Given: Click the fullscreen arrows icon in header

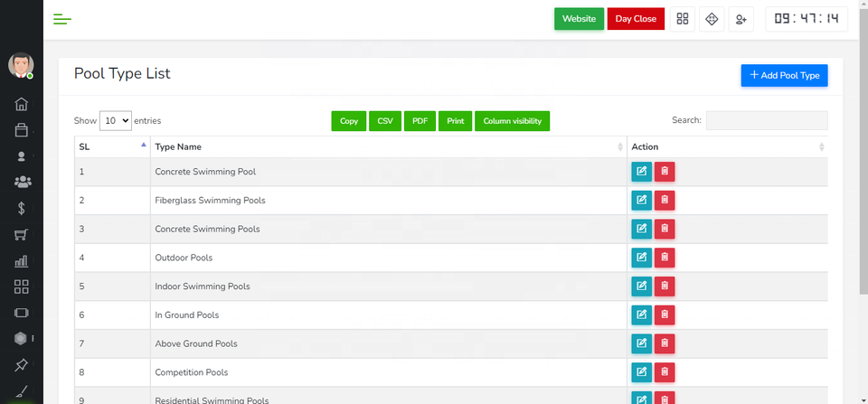Looking at the screenshot, I should [712, 19].
